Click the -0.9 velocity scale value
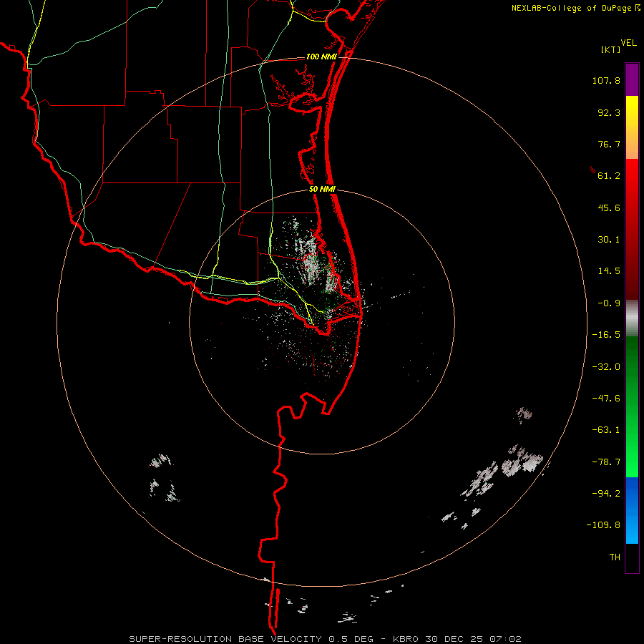The height and width of the screenshot is (644, 644). [609, 303]
